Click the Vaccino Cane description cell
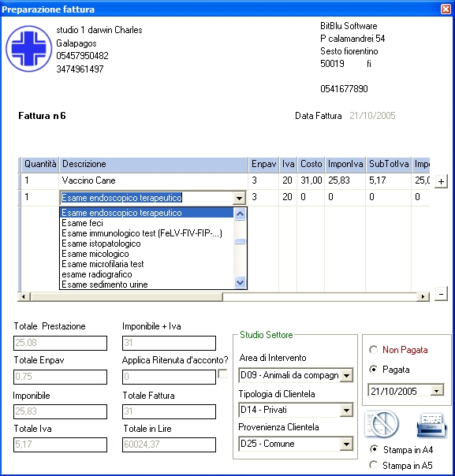455x476 pixels. pos(154,180)
